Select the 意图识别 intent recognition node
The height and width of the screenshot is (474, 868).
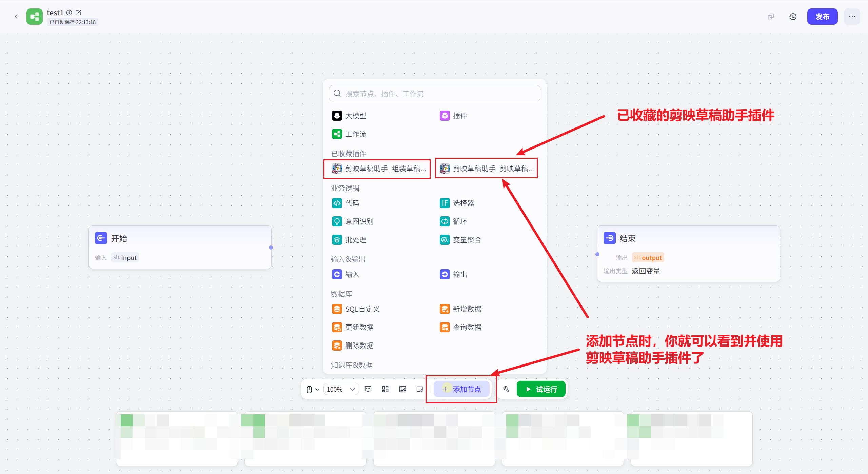coord(359,221)
